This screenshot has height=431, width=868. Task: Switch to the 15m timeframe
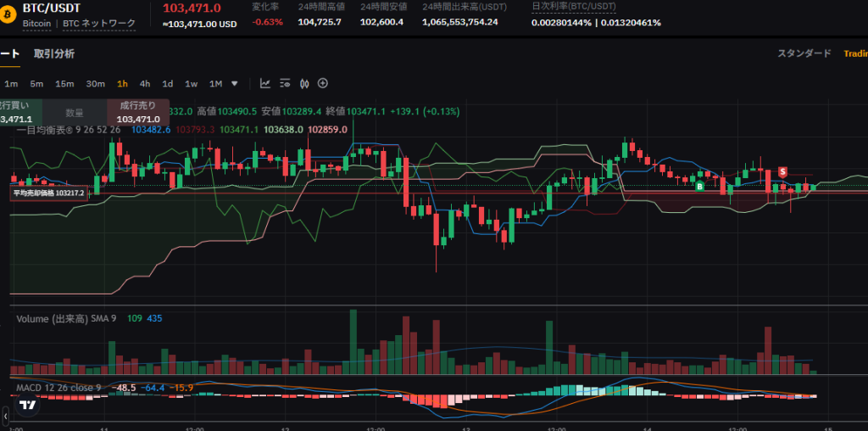coord(64,83)
